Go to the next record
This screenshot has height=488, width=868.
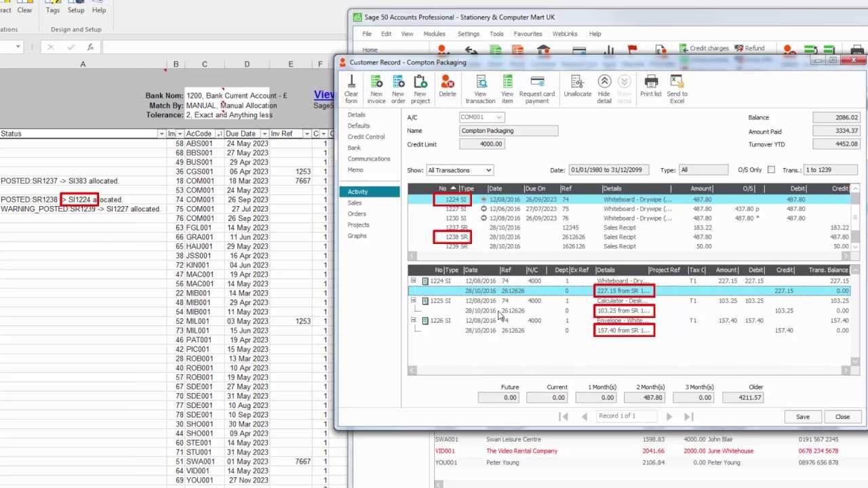[x=669, y=416]
